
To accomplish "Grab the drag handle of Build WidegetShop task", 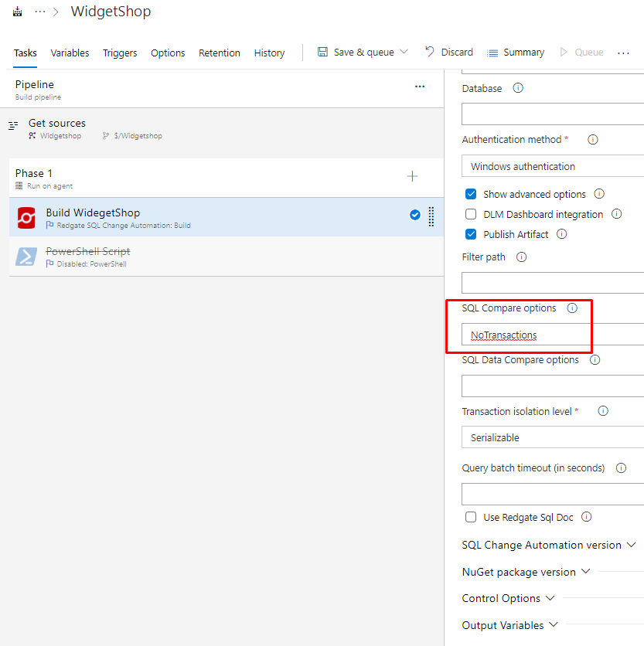I will click(x=431, y=216).
